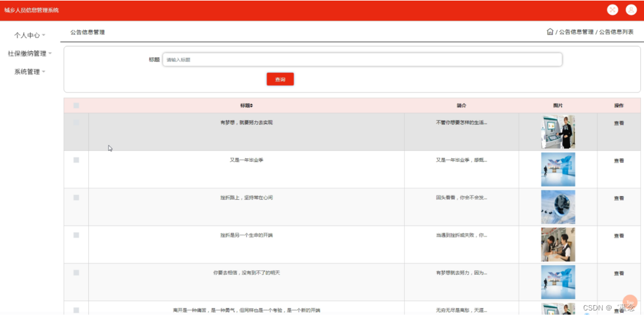Click the thumbnail image for 又是一年毕业季
Screen dimensions: 644x317
point(558,170)
